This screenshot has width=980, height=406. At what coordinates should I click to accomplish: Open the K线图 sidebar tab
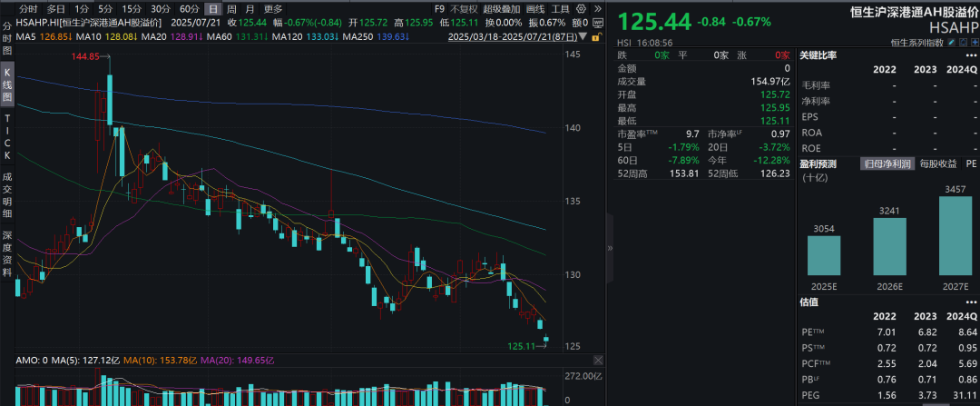point(7,84)
